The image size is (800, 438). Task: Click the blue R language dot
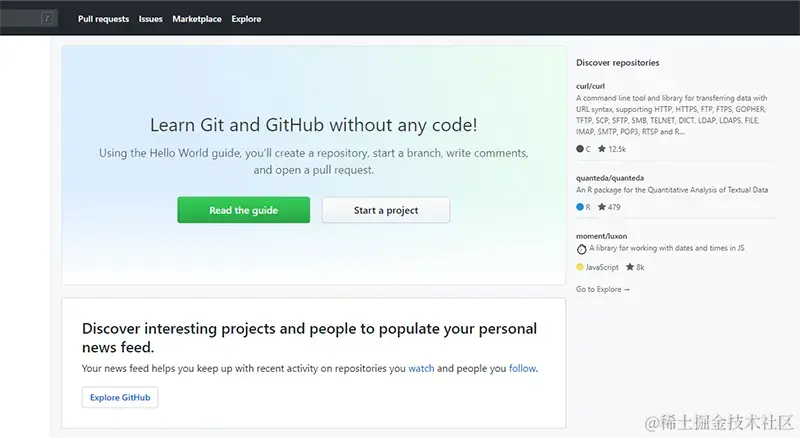(x=580, y=207)
